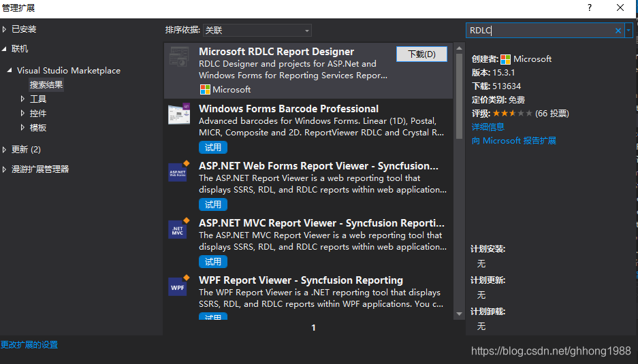Expand the 工具 node
The image size is (638, 364).
click(22, 99)
